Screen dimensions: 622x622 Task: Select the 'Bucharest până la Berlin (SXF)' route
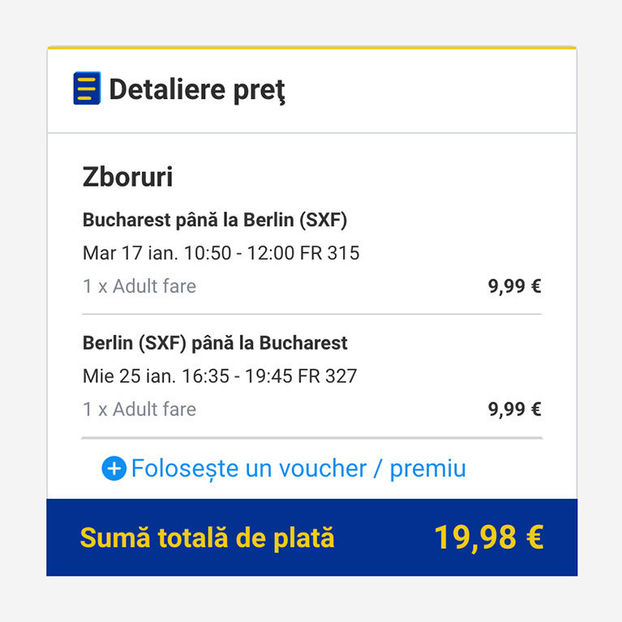pyautogui.click(x=214, y=220)
